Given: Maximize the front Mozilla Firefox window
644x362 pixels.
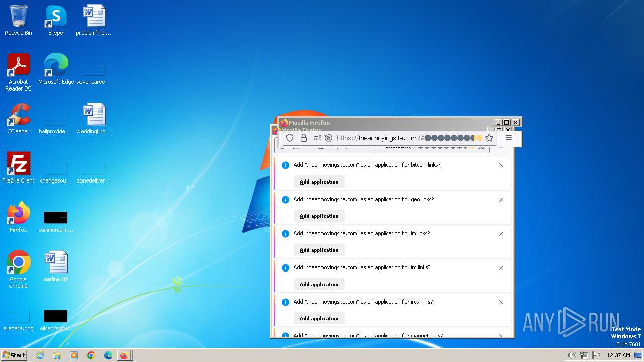Looking at the screenshot, I should (507, 122).
